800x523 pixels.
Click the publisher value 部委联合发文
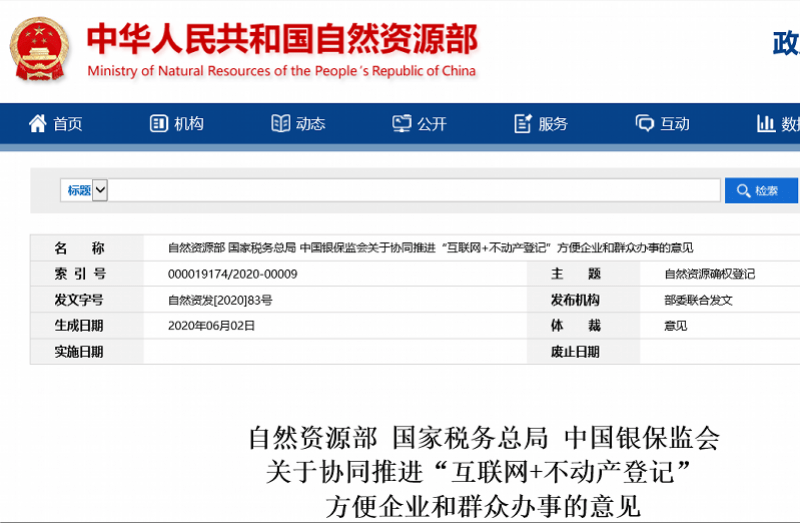coord(698,300)
